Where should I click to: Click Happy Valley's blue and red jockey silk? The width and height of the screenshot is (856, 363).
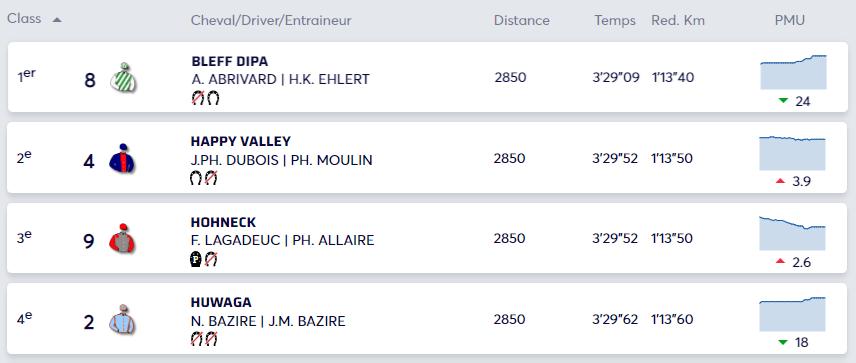click(122, 159)
